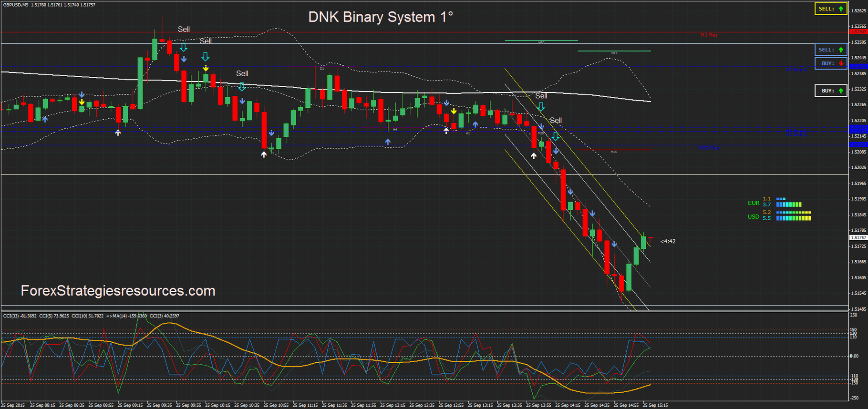Image resolution: width=868 pixels, height=409 pixels.
Task: Click the -250 level on the CCI scale
Action: [854, 398]
